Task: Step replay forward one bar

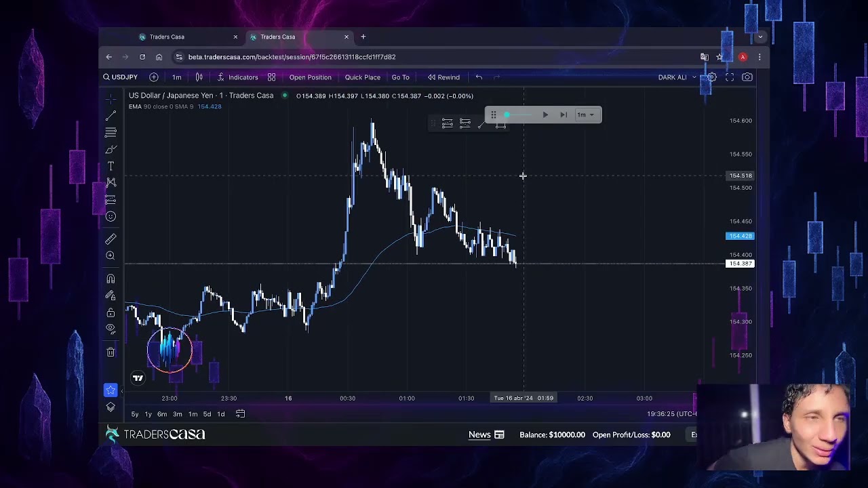Action: [564, 115]
